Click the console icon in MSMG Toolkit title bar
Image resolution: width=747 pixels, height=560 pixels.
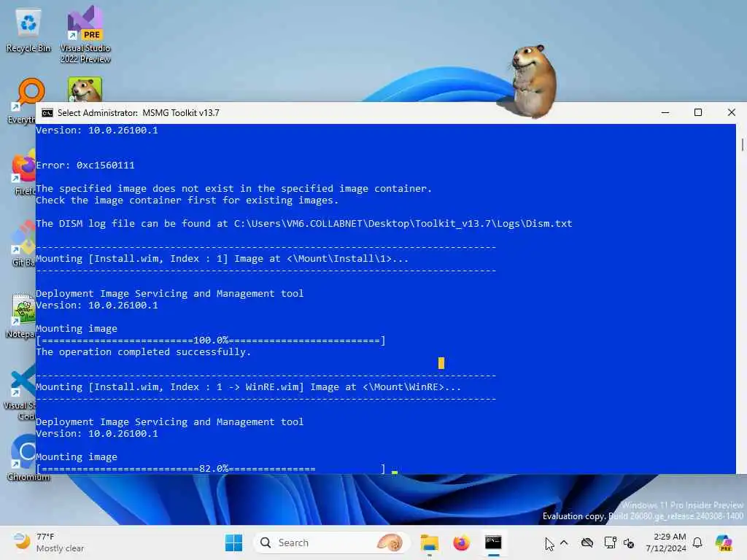pyautogui.click(x=47, y=113)
